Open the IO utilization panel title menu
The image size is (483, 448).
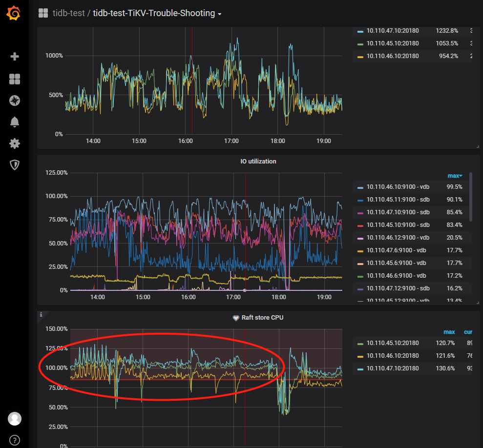click(x=258, y=162)
